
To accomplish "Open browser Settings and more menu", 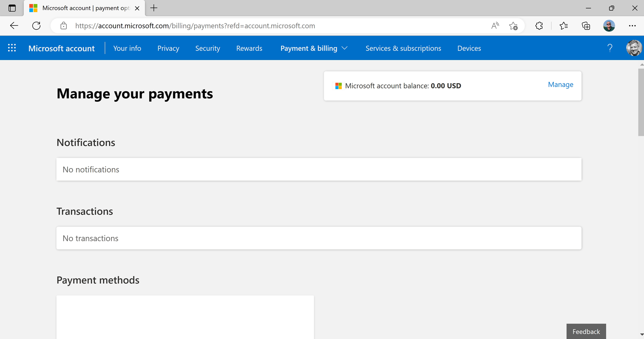I will click(632, 26).
